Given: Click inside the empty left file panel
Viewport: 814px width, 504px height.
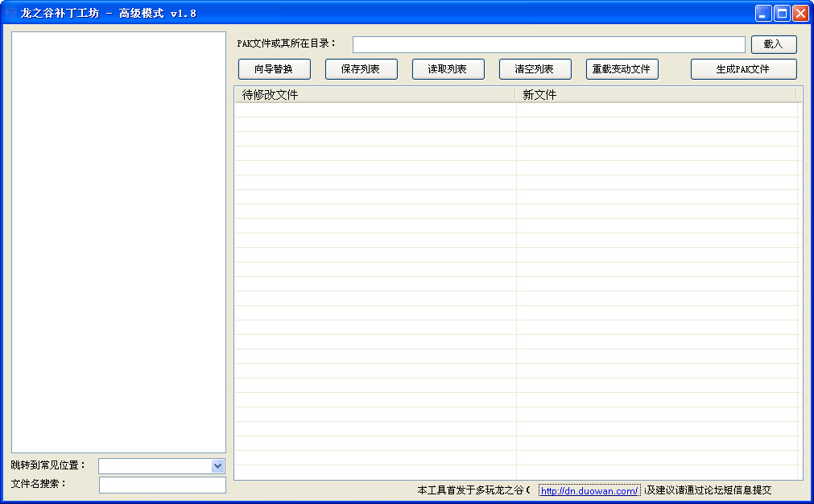Looking at the screenshot, I should [118, 242].
